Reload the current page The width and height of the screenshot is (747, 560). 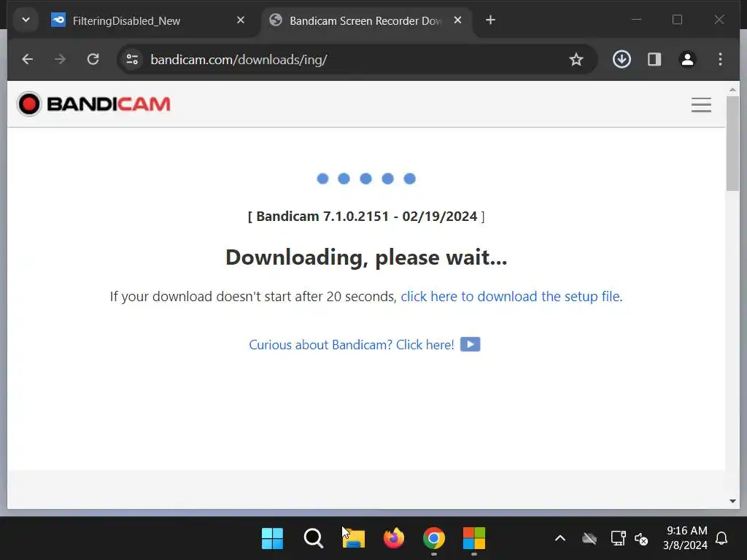tap(93, 59)
